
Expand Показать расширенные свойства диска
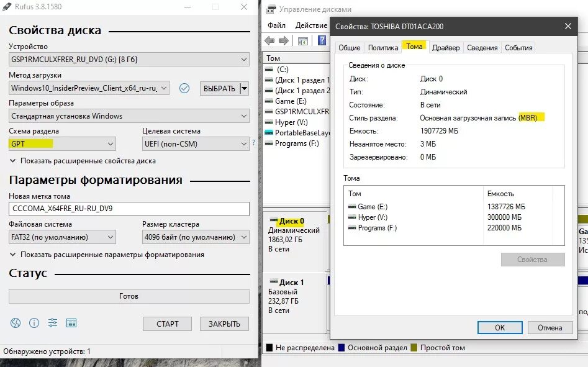coord(83,161)
